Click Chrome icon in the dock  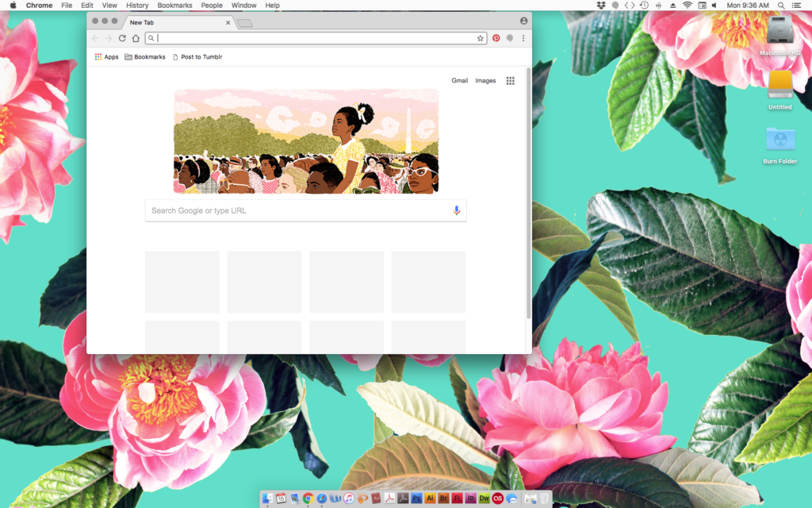(308, 498)
